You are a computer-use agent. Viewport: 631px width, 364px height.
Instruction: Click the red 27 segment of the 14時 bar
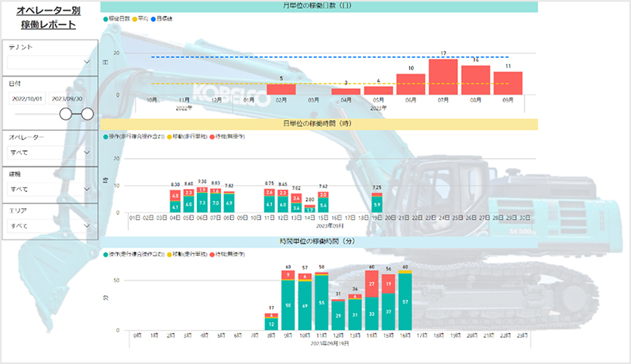372,283
